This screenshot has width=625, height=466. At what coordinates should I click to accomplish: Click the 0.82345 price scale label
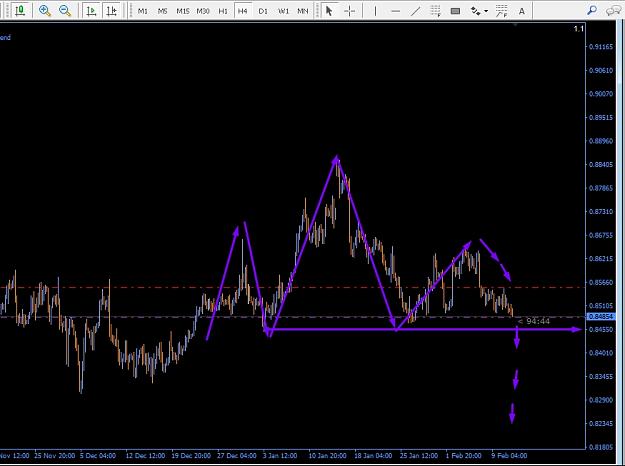coord(601,423)
